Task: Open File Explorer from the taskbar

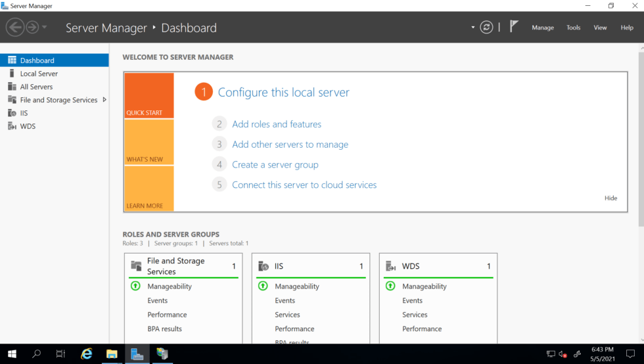Action: [112, 353]
